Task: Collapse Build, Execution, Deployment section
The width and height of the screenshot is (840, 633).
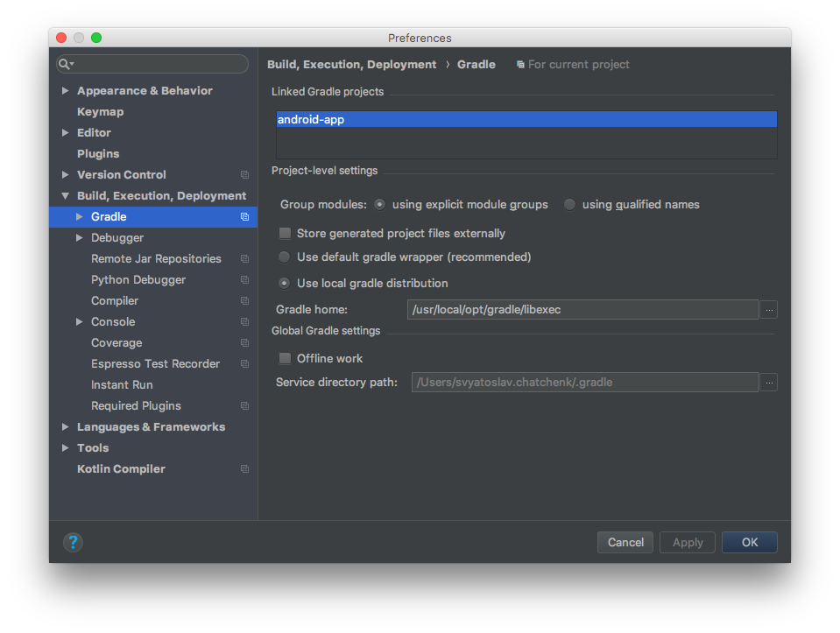Action: (65, 195)
